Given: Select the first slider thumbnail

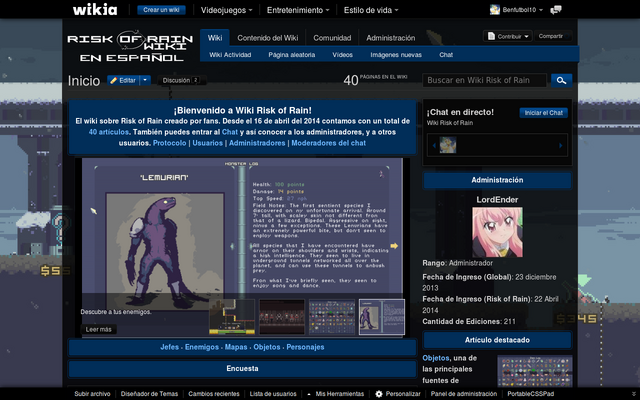Looking at the screenshot, I should click(x=232, y=317).
